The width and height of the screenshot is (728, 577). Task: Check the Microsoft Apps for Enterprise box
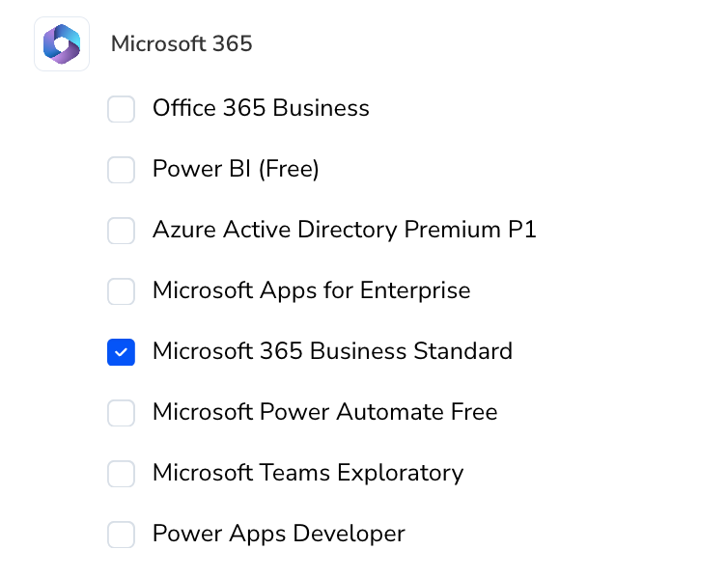click(122, 291)
